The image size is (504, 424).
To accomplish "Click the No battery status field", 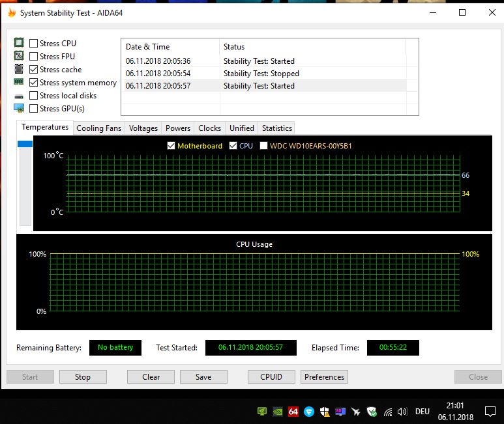I will coord(115,348).
